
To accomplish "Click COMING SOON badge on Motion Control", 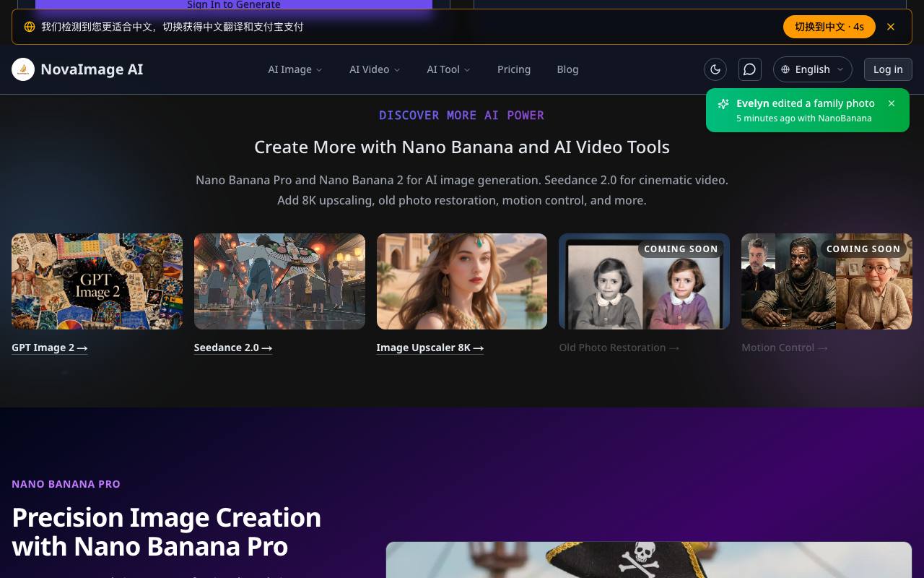I will point(863,249).
